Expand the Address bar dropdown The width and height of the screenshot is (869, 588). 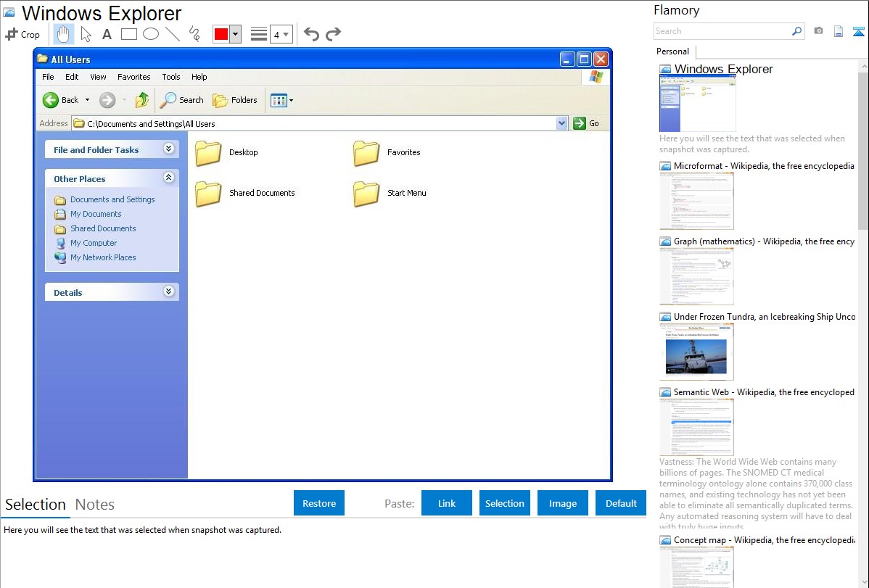pyautogui.click(x=562, y=123)
